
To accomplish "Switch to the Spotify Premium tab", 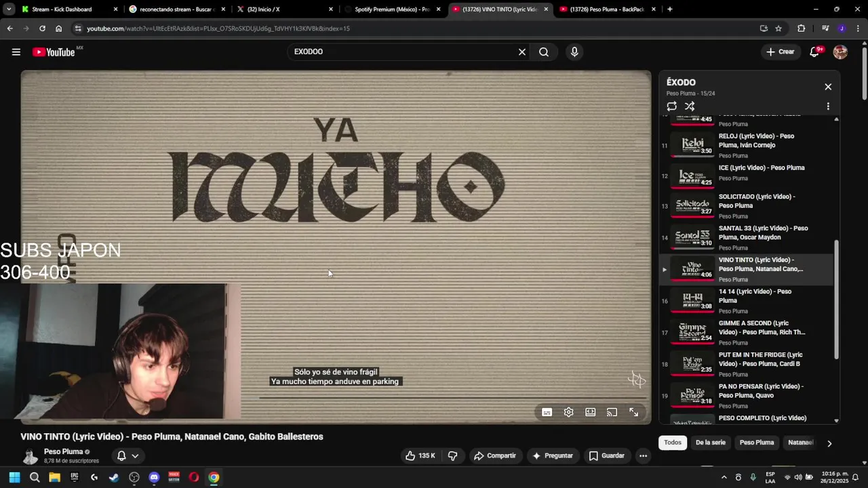I will [x=392, y=9].
